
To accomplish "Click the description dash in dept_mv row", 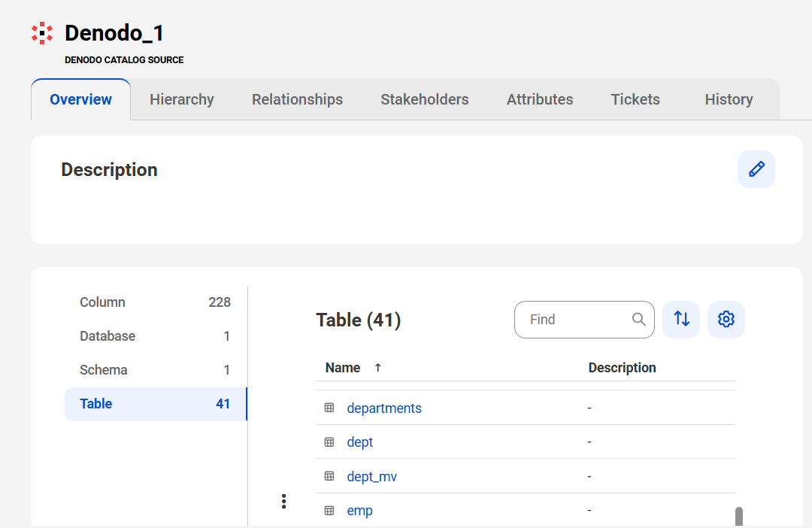I will (x=589, y=476).
